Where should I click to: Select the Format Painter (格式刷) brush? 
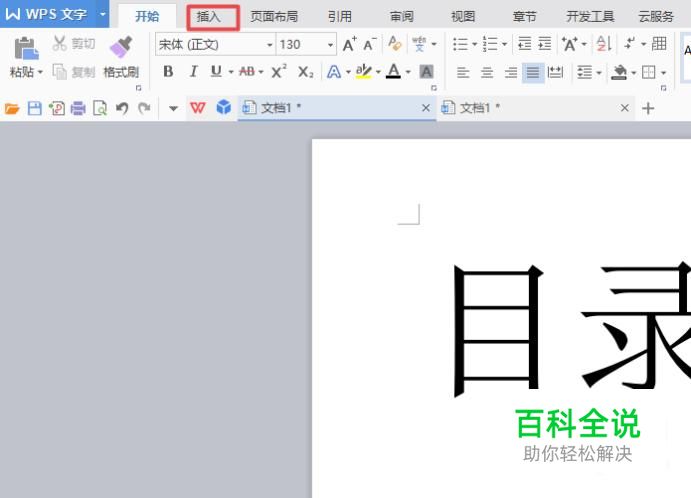[x=121, y=48]
